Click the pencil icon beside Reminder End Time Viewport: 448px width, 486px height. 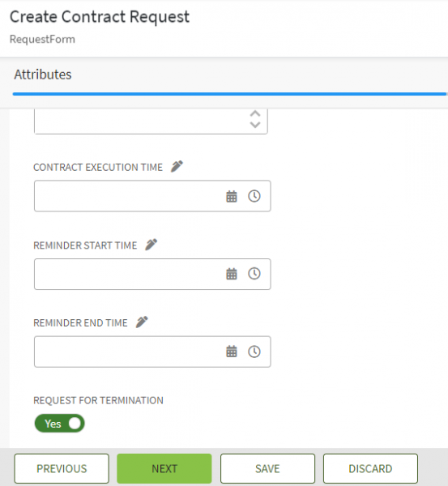point(142,322)
